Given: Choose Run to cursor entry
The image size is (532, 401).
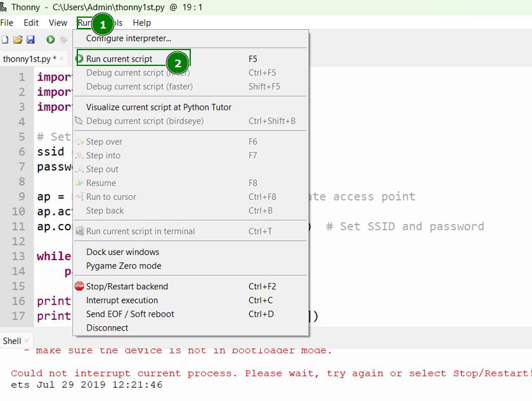Looking at the screenshot, I should 191,197.
